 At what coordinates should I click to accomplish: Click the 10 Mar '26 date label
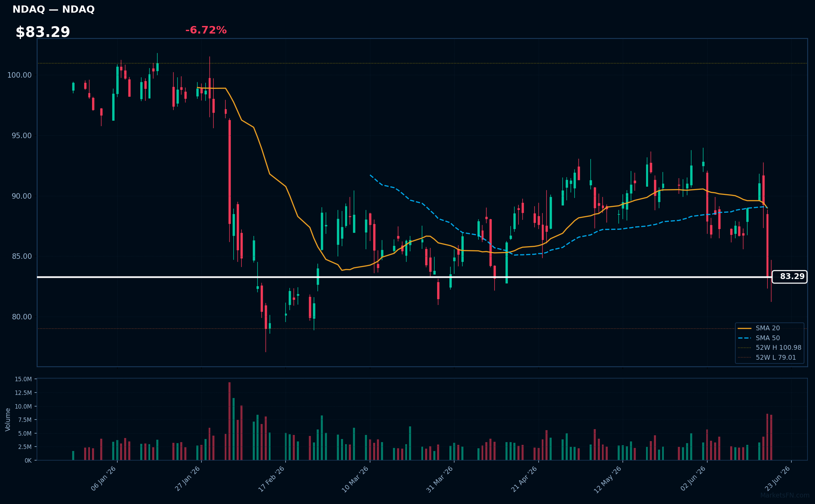[x=355, y=479]
